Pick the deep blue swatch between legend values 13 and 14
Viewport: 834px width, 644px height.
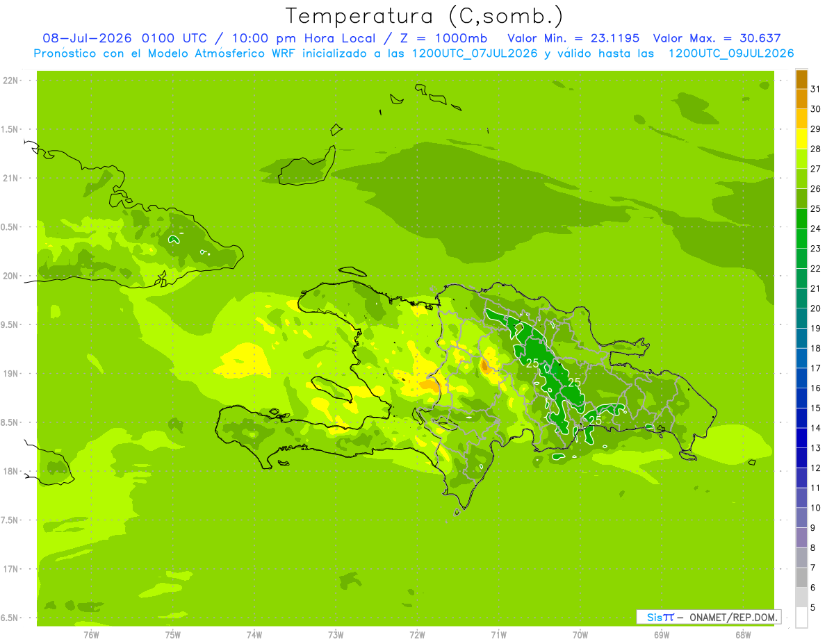(801, 438)
